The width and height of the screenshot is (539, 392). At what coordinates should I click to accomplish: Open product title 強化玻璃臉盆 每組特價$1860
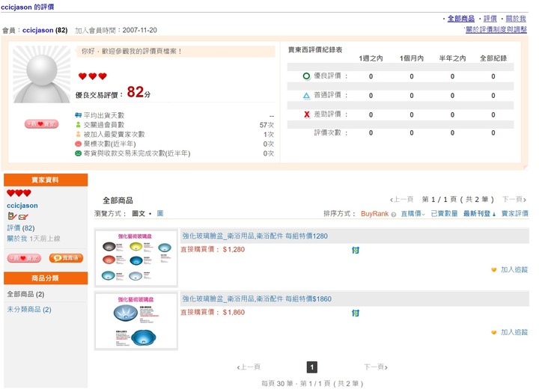pyautogui.click(x=257, y=299)
